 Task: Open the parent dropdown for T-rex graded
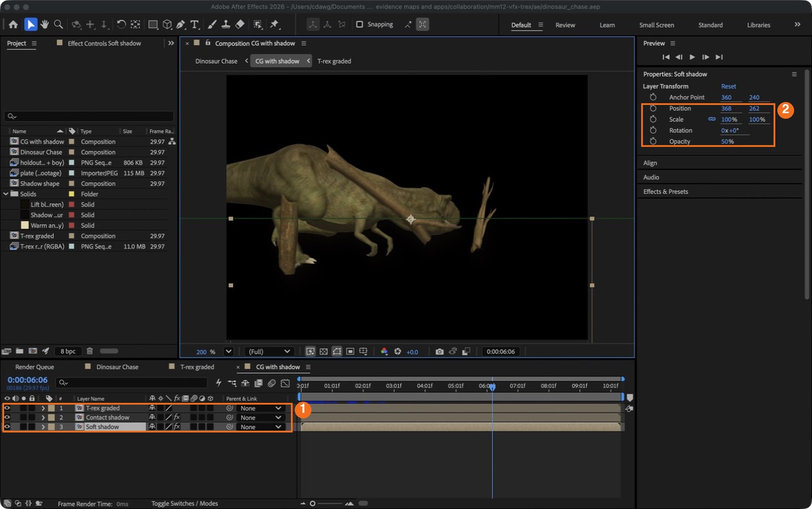coord(261,408)
